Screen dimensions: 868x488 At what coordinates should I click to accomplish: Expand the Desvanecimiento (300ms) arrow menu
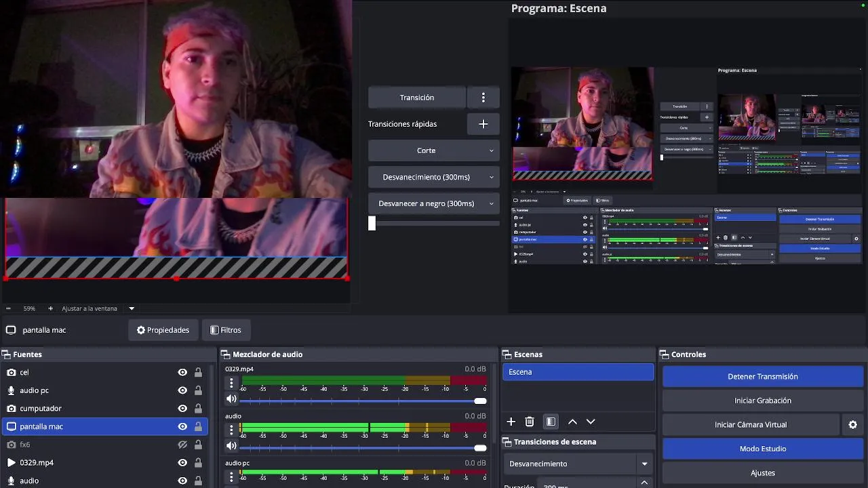coord(491,177)
